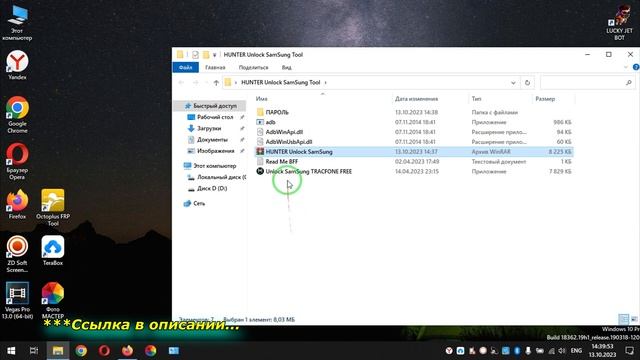
Task: Select Рабочий стол in navigation pane
Action: pos(215,117)
